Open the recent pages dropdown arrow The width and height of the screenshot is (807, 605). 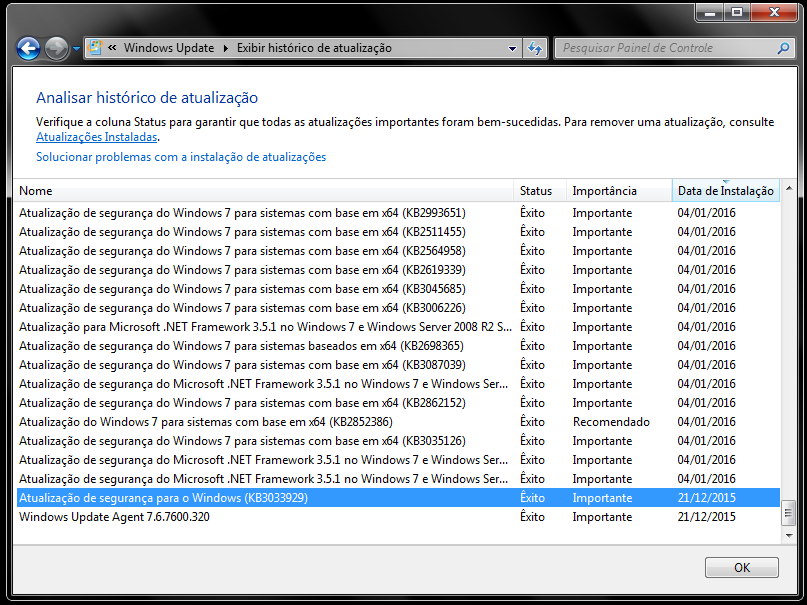[76, 48]
